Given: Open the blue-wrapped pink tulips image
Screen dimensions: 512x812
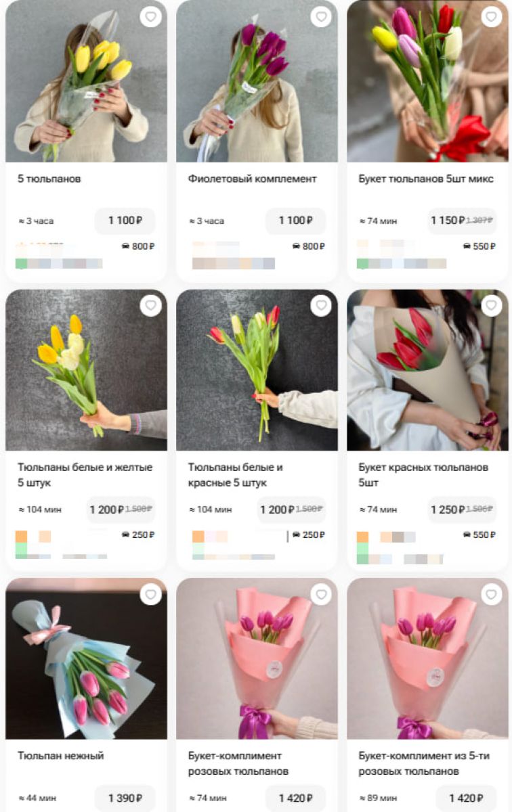Looking at the screenshot, I should tap(86, 658).
